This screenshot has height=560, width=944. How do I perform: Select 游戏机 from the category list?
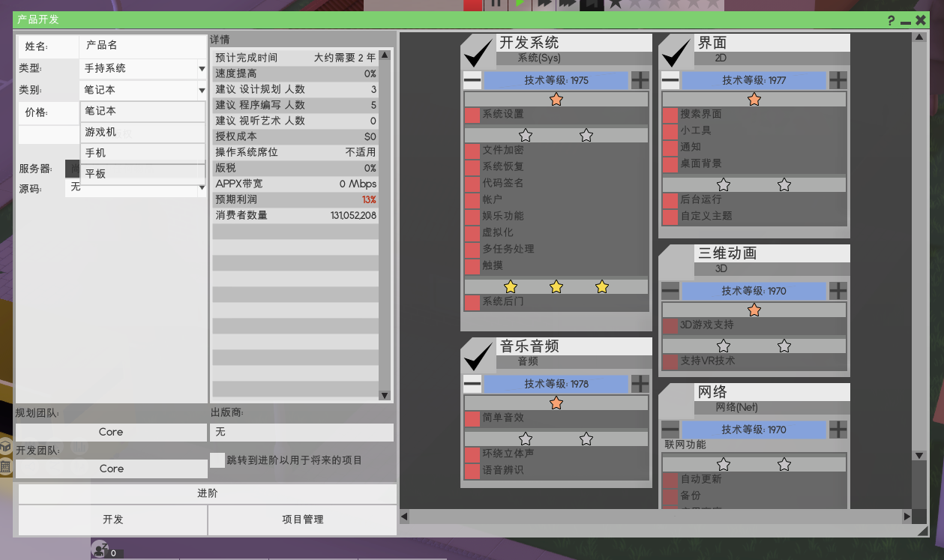coord(142,132)
